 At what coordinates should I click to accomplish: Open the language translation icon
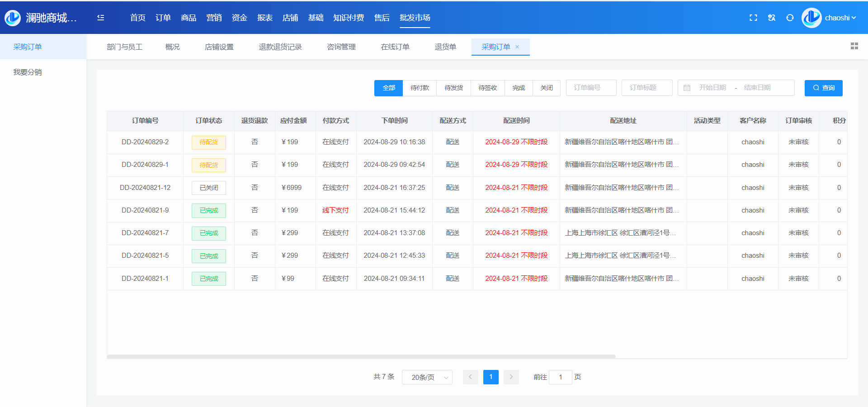point(772,18)
